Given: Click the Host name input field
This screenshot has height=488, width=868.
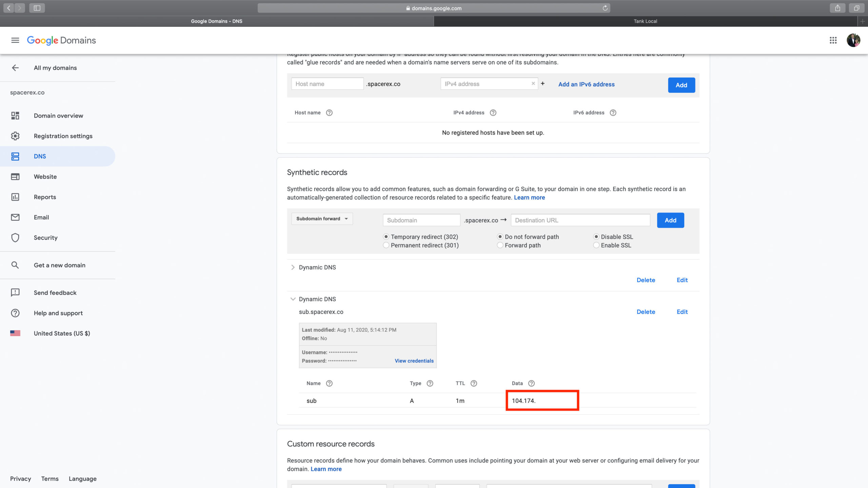Looking at the screenshot, I should click(327, 84).
